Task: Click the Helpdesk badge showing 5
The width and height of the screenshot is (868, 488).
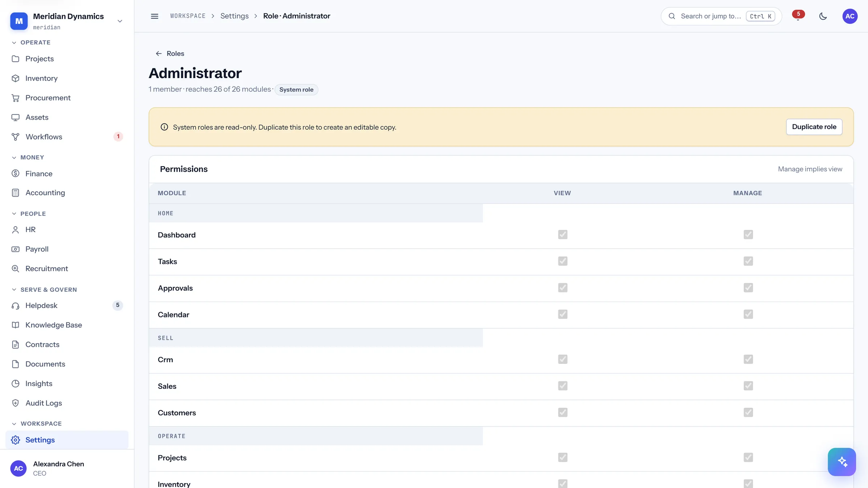Action: [118, 305]
